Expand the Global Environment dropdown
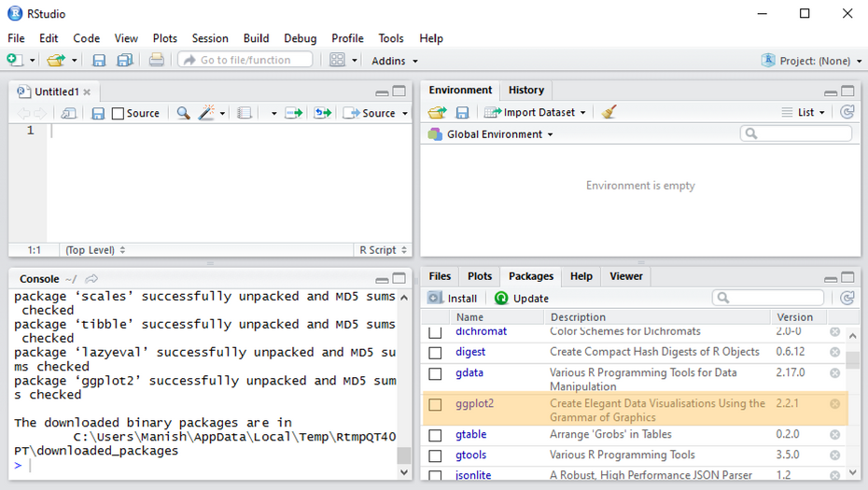 click(x=491, y=134)
